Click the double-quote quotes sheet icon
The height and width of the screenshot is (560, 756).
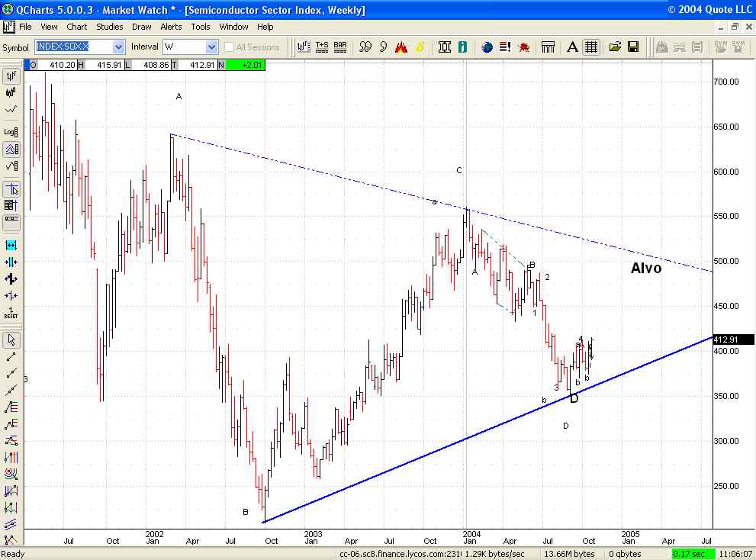pos(365,47)
